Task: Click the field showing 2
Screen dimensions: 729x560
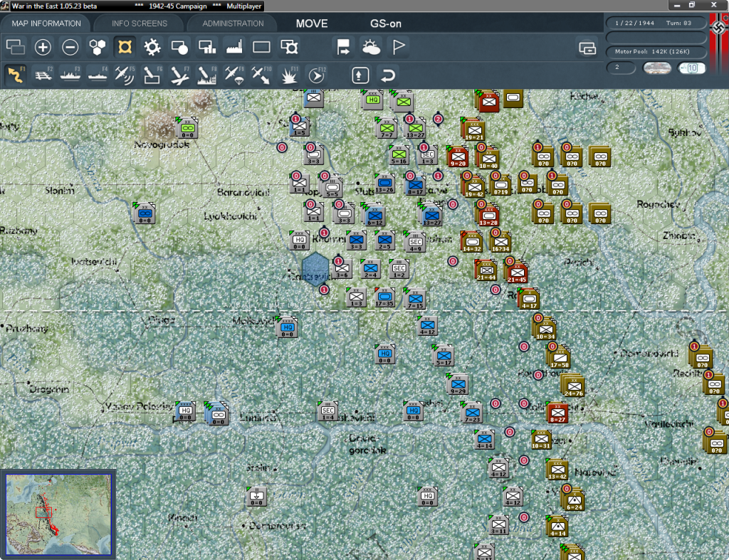Action: click(x=621, y=68)
